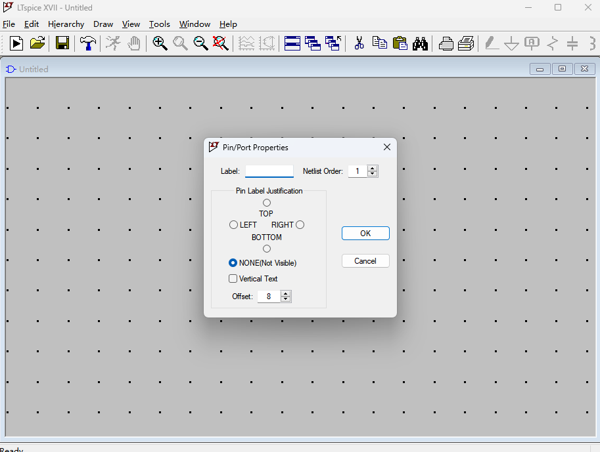
Task: Click the Open file folder icon
Action: coord(37,44)
